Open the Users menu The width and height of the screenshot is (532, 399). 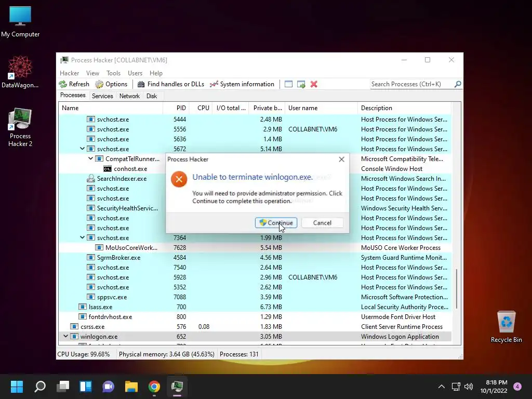pos(135,73)
